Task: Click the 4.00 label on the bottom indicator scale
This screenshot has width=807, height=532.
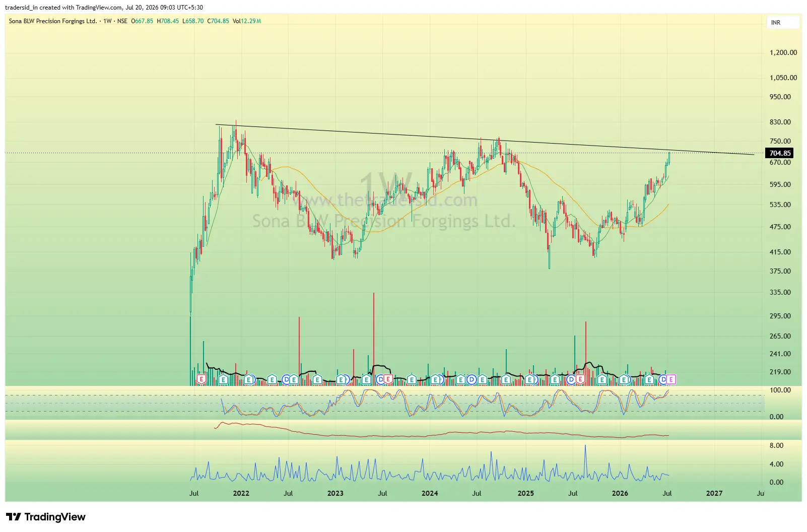Action: pyautogui.click(x=777, y=464)
